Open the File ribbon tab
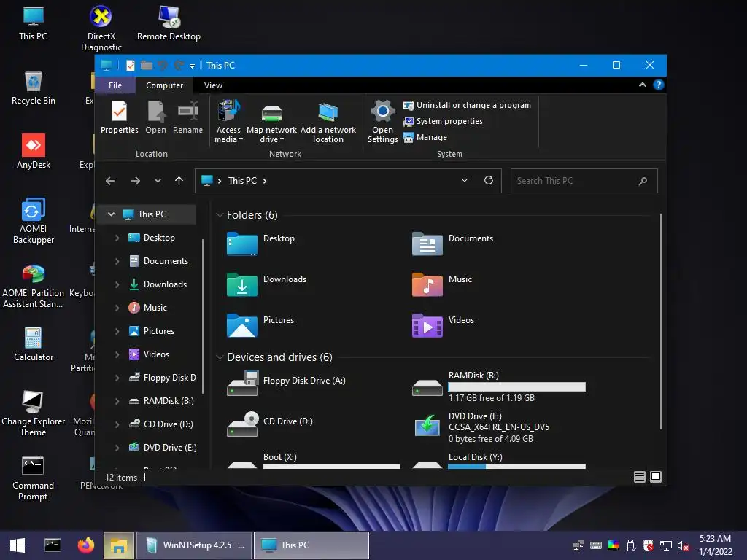Image resolution: width=747 pixels, height=560 pixels. click(x=115, y=85)
